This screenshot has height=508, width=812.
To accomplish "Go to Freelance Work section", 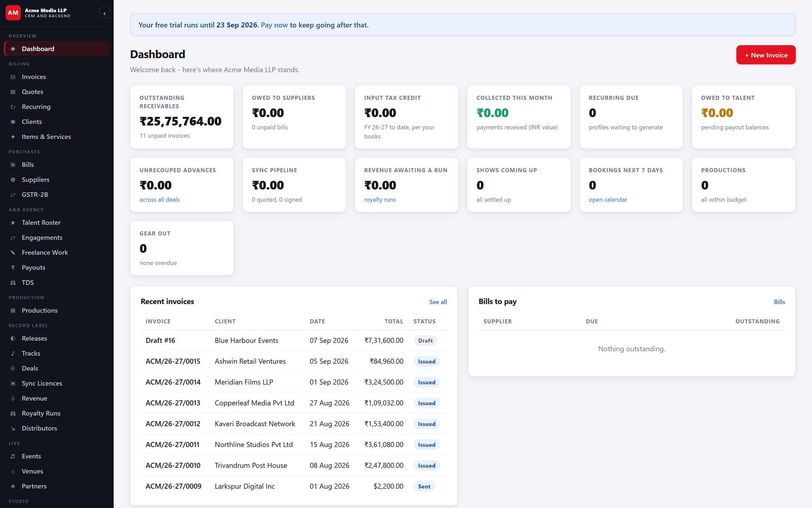I will (57, 253).
